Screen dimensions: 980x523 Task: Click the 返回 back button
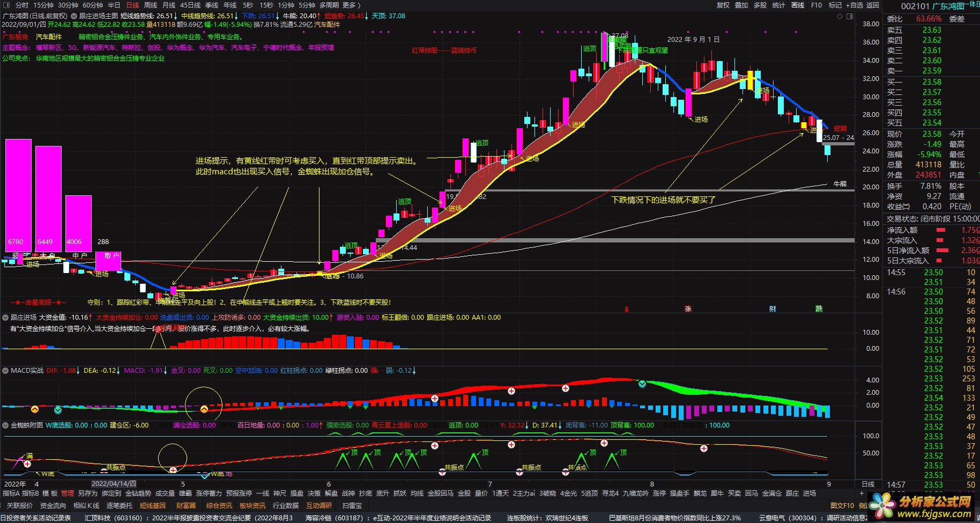[873, 5]
